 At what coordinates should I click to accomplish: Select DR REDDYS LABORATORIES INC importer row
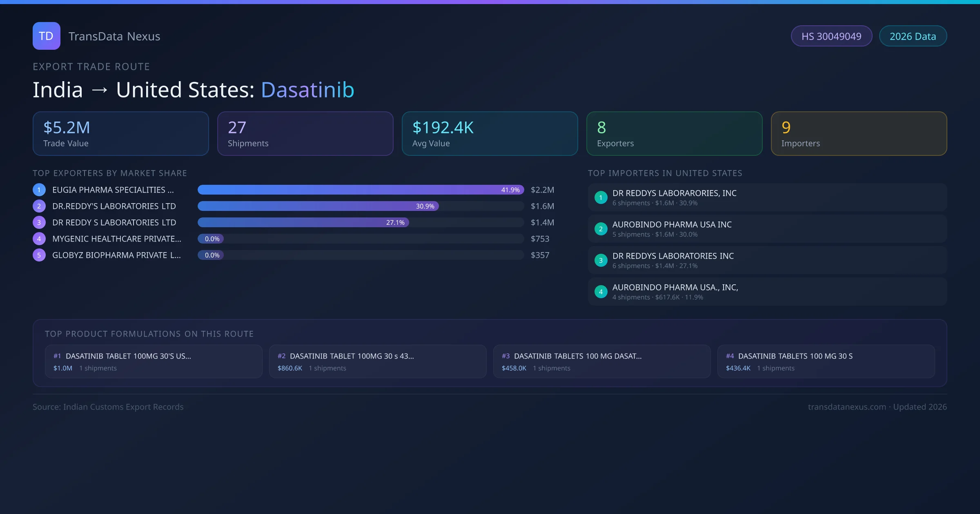pos(767,260)
